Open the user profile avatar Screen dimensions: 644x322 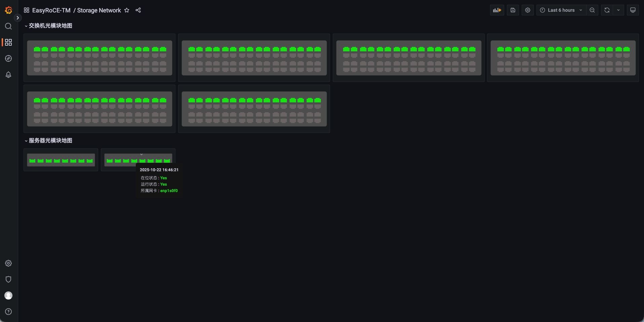(8, 295)
